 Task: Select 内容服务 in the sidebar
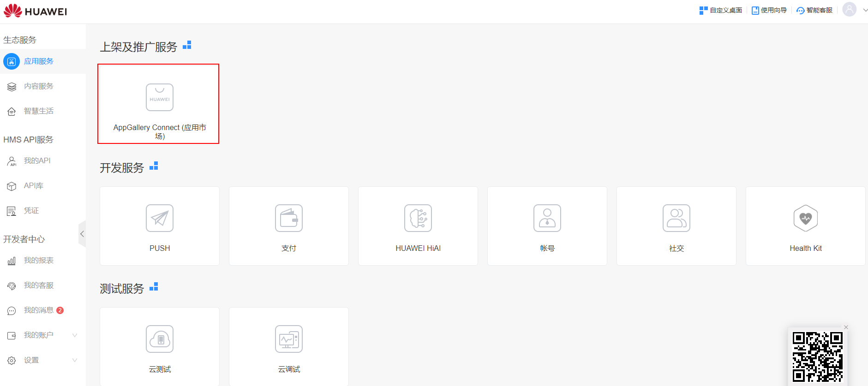pos(39,86)
